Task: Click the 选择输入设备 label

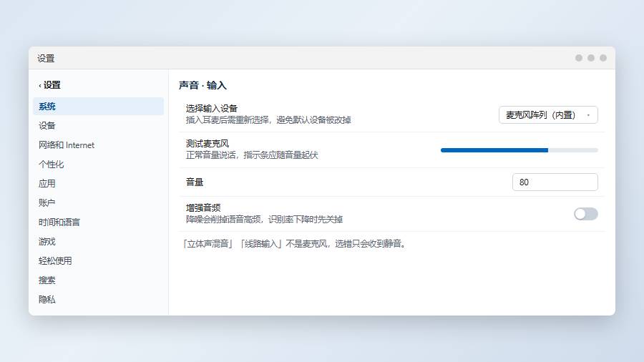Action: pyautogui.click(x=212, y=108)
